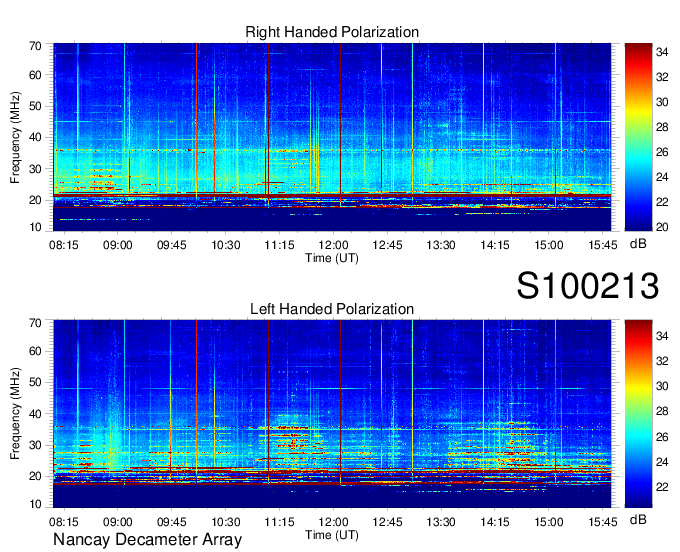Click the 09:00 tick of Left Handed plot
Screen dimensions: 680x552
point(118,522)
